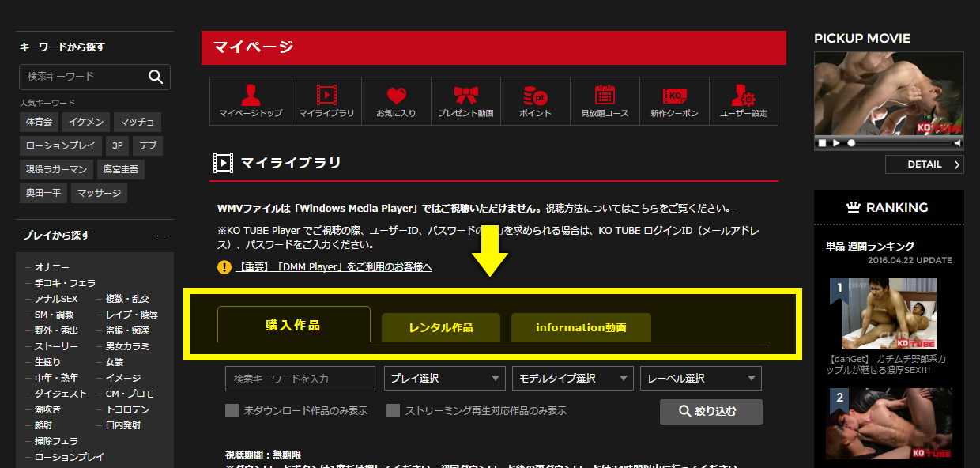Click the 検索キーワードを入力 search field
Image resolution: width=980 pixels, height=468 pixels.
tap(300, 379)
